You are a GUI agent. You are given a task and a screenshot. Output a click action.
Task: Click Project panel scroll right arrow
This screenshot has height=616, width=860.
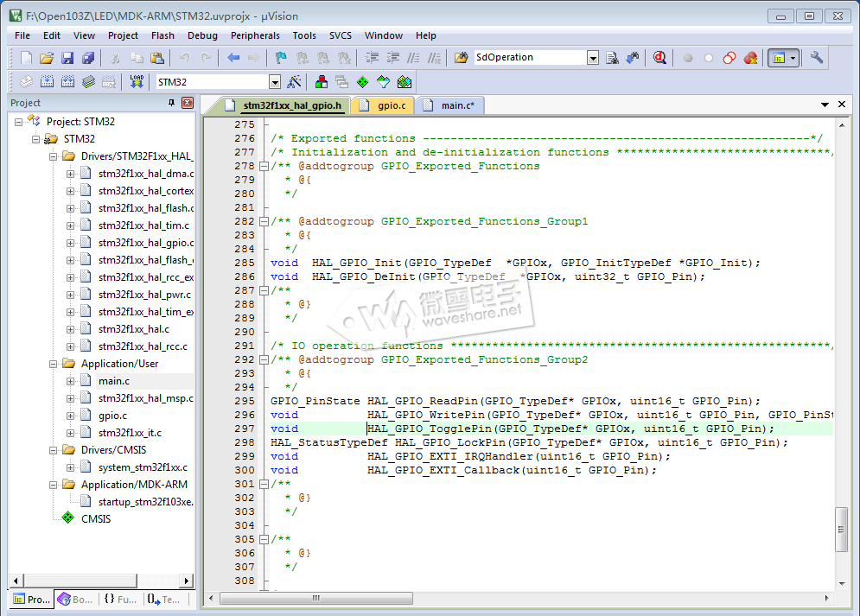187,581
